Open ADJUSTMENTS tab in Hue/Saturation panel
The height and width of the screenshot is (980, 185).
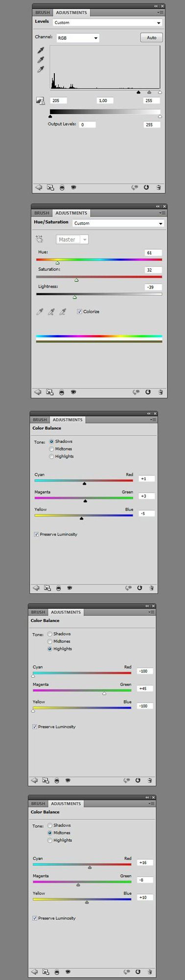(71, 213)
